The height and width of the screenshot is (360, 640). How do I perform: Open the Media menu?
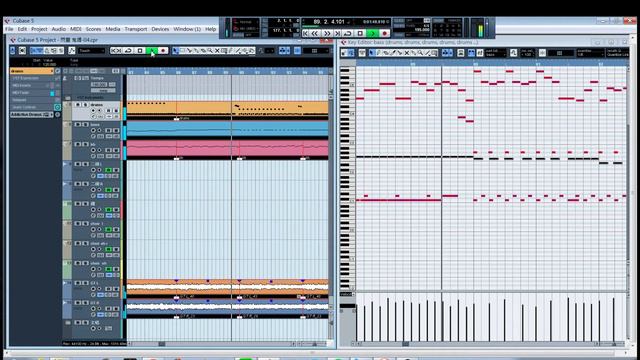[113, 29]
